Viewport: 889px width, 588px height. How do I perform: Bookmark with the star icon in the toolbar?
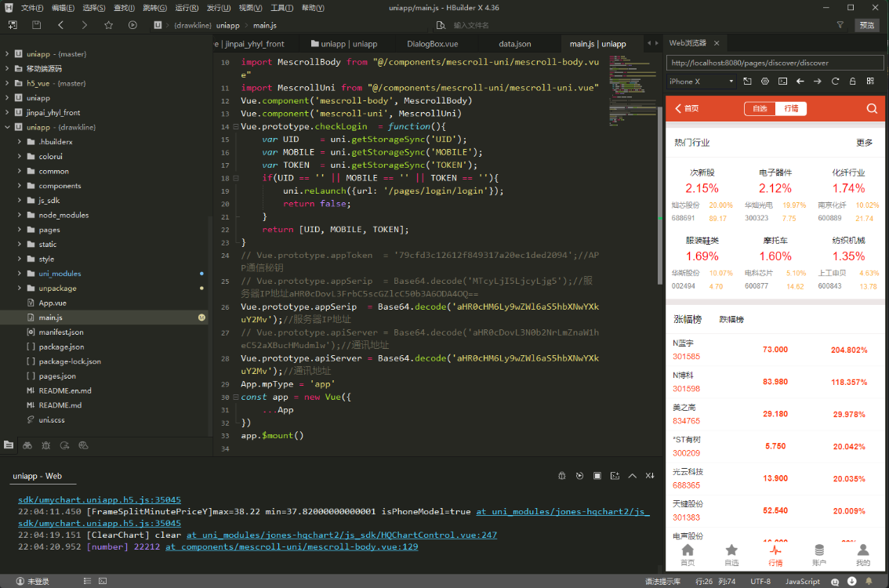pyautogui.click(x=108, y=25)
